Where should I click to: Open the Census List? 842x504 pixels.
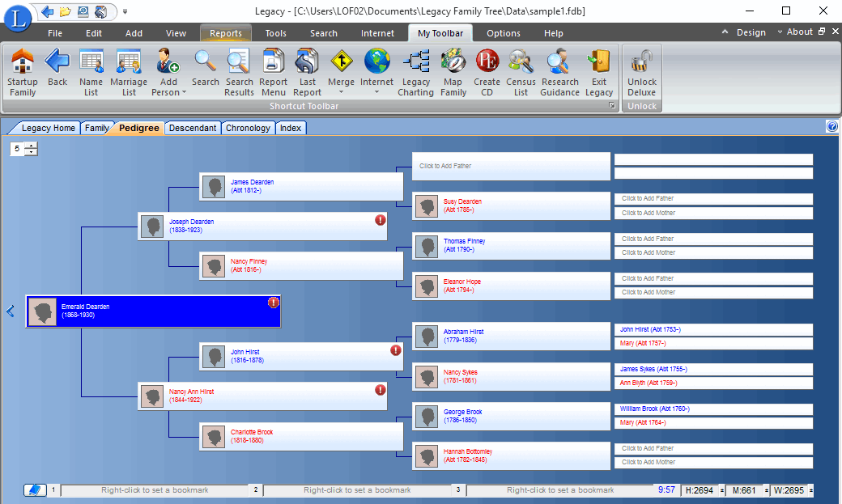(x=521, y=73)
